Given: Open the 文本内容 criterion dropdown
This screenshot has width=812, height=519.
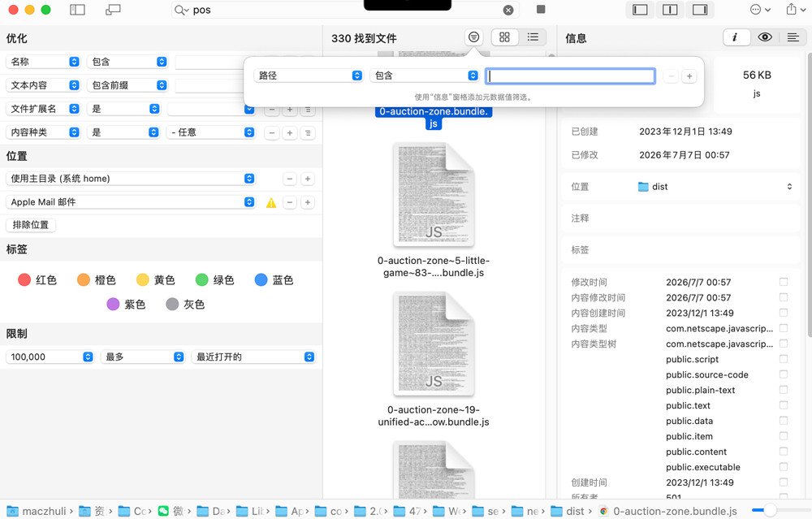Looking at the screenshot, I should 43,85.
